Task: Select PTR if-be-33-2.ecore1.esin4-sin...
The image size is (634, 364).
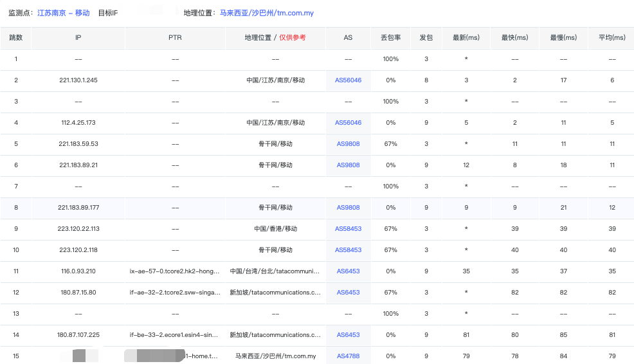Action: [174, 335]
